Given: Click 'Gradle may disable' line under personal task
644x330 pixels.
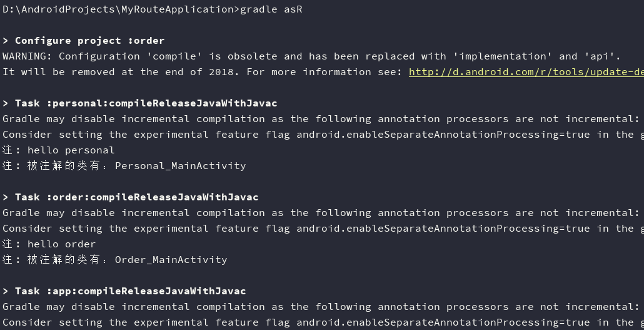Looking at the screenshot, I should (323, 119).
